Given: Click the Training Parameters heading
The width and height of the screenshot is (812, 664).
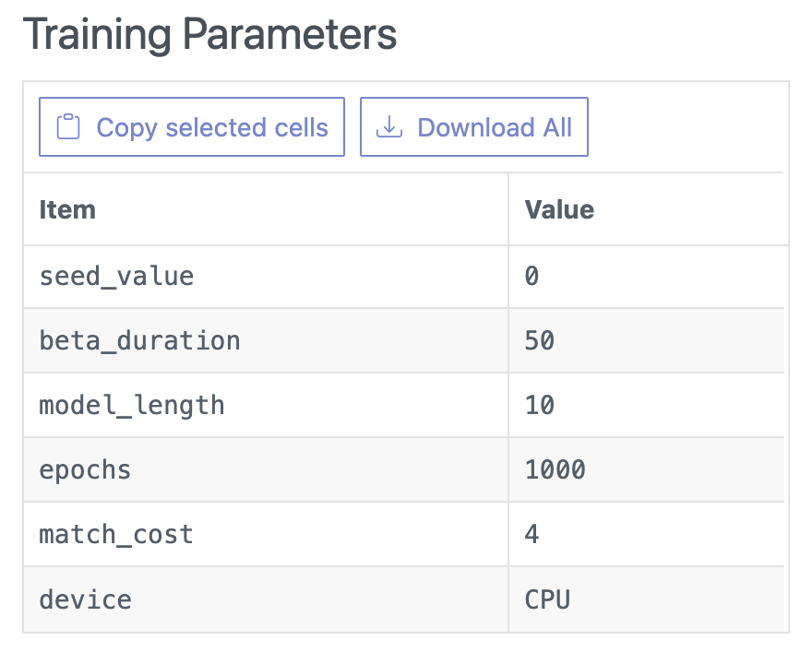Looking at the screenshot, I should (209, 34).
